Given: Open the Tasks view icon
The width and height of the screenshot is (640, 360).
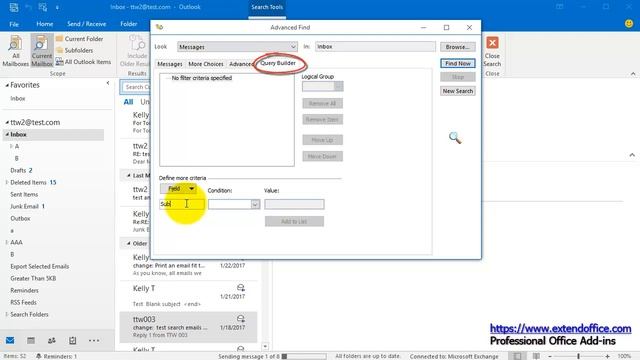Looking at the screenshot, I should coord(73,340).
